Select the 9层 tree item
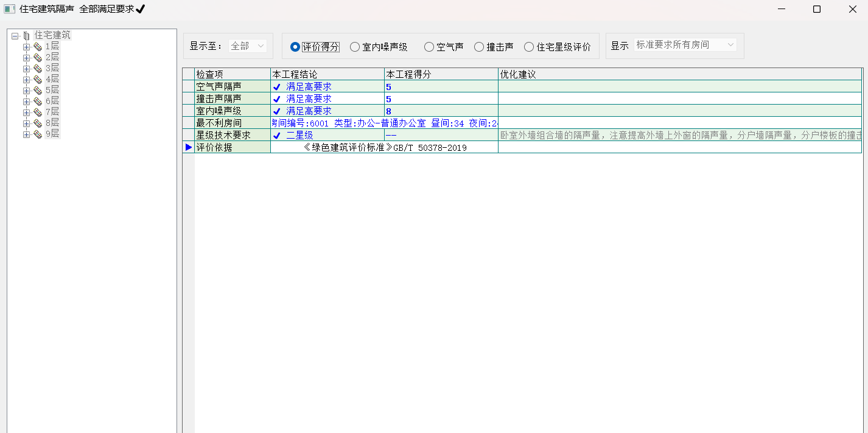868x433 pixels. pyautogui.click(x=52, y=134)
